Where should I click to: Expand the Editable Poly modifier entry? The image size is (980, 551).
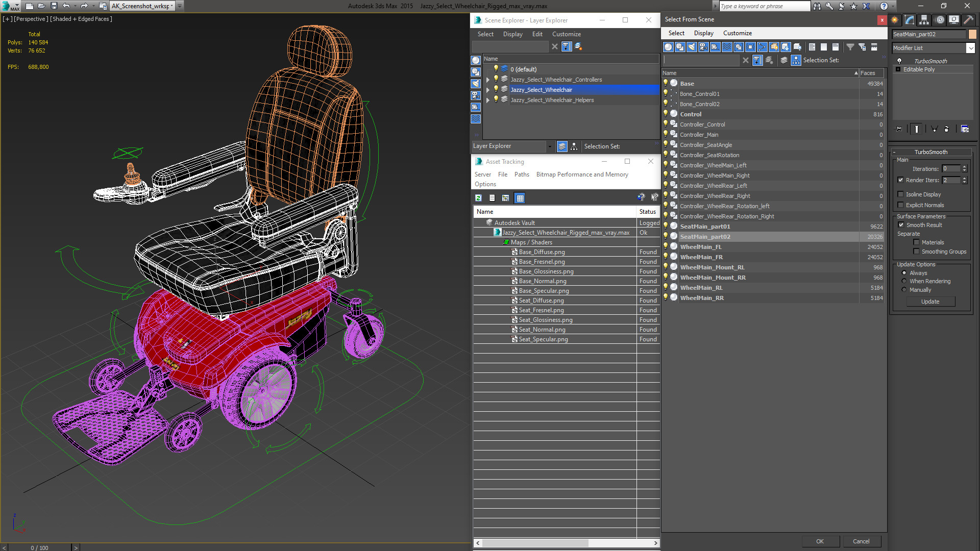[x=898, y=69]
